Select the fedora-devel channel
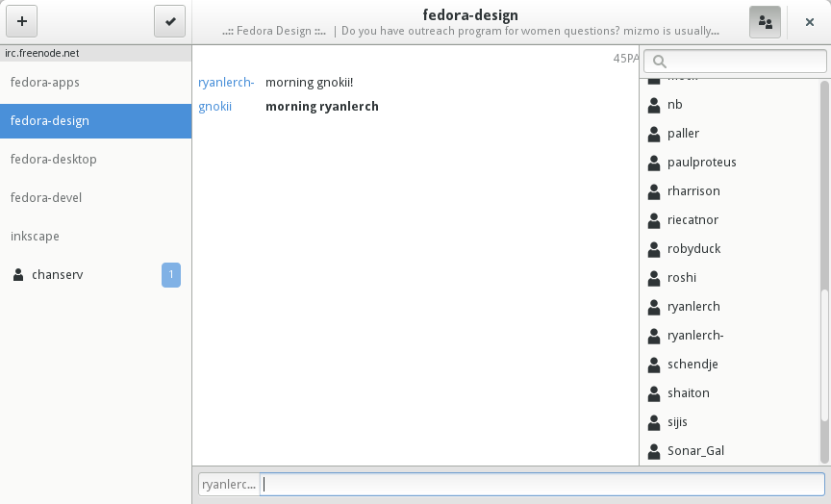831x504 pixels. pyautogui.click(x=46, y=198)
